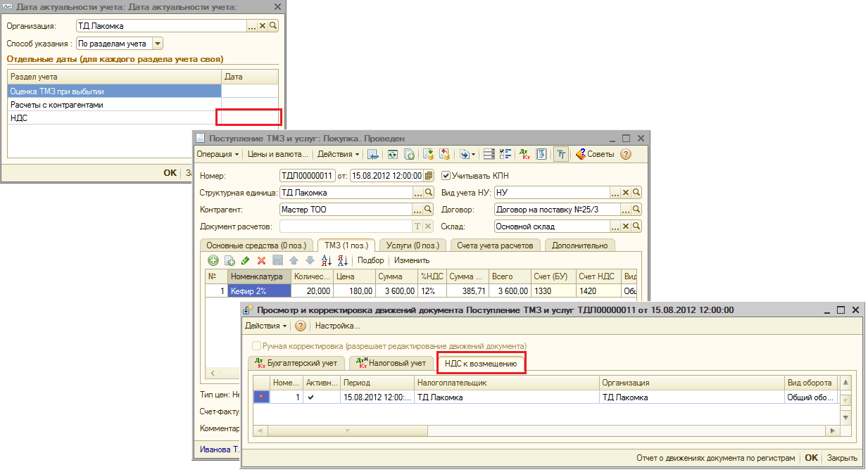Image resolution: width=868 pixels, height=472 pixels.
Task: Click the Подбор button
Action: tap(371, 260)
